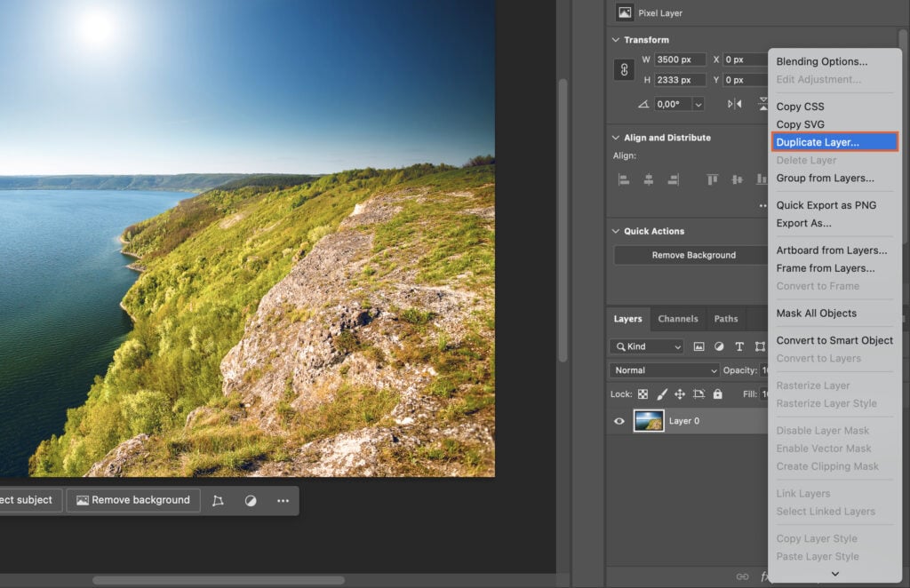Click the lasso icon in the bottom bar
The image size is (910, 588).
[x=218, y=500]
